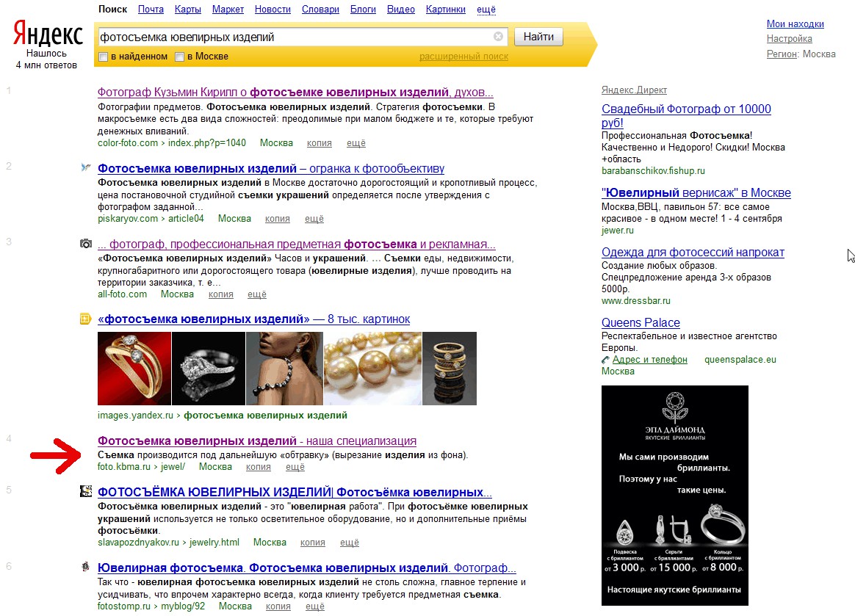Viewport: 855px width, 616px height.
Task: Open the "8 тыс. картинок" images result
Action: click(x=253, y=319)
